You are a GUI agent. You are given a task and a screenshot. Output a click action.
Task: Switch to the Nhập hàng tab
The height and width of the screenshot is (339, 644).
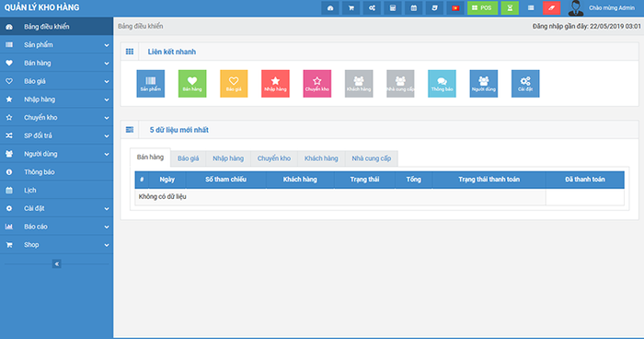[228, 158]
